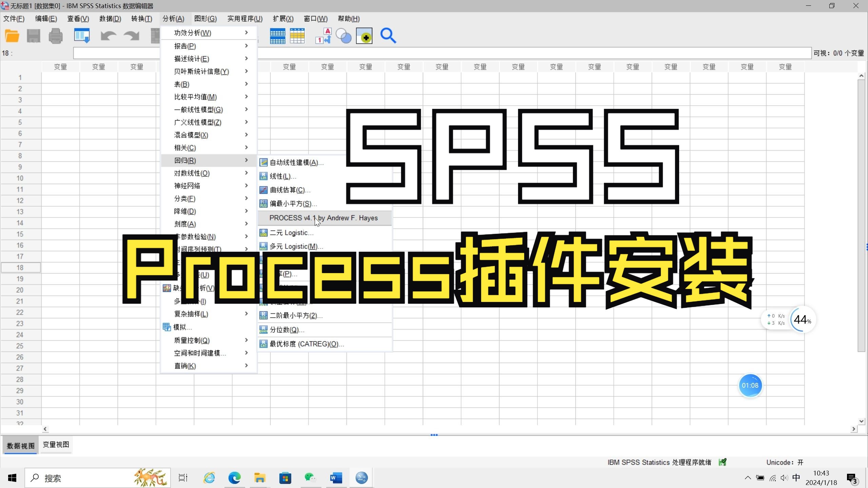This screenshot has width=868, height=488.
Task: Click the 44% monitor widget
Action: [802, 320]
